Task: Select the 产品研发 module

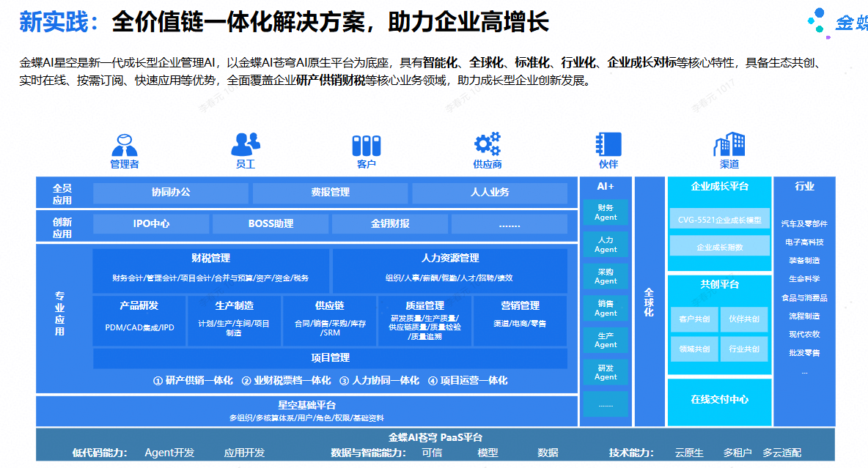Action: point(139,321)
